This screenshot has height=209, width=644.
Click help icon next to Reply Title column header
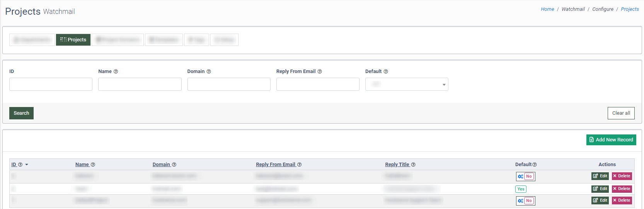tap(413, 165)
